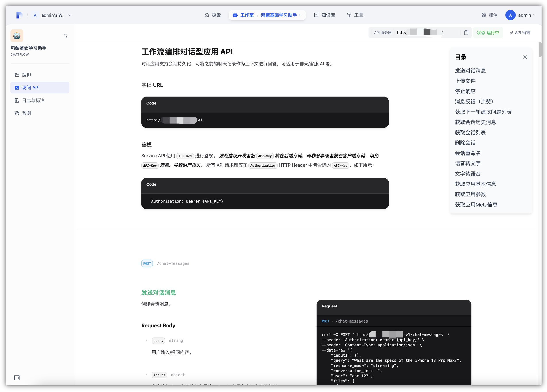Click the 状态 运行中 status button
This screenshot has width=547, height=392.
(488, 33)
